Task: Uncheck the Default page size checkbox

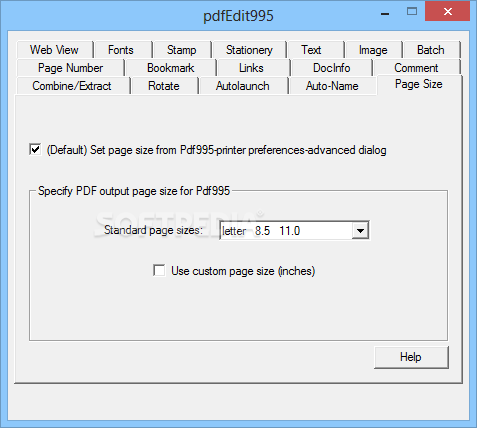Action: 35,149
